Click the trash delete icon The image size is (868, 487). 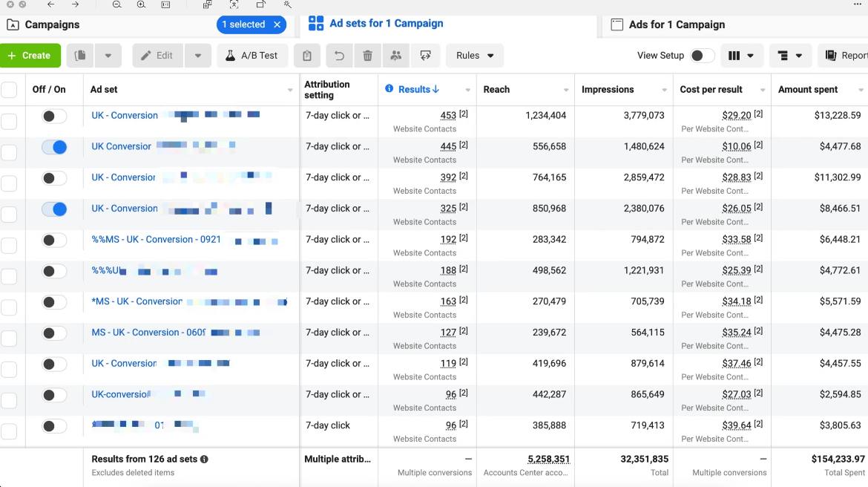tap(367, 56)
